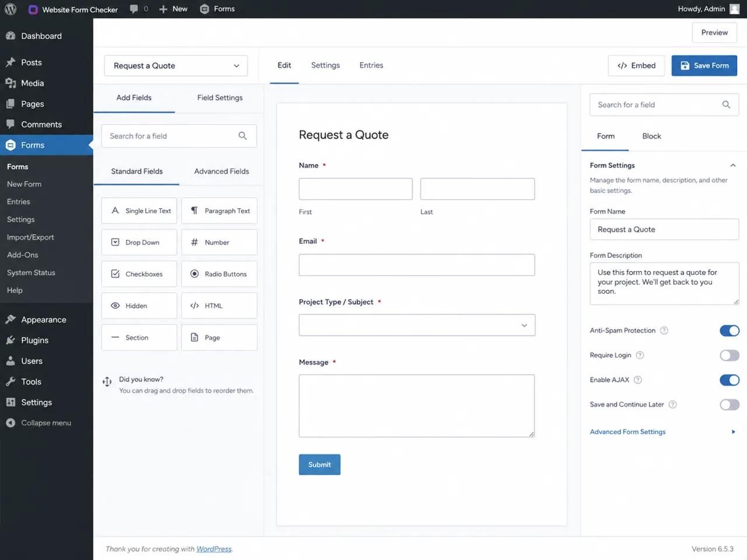The height and width of the screenshot is (560, 747).
Task: Open the Advanced Fields tab
Action: [222, 171]
